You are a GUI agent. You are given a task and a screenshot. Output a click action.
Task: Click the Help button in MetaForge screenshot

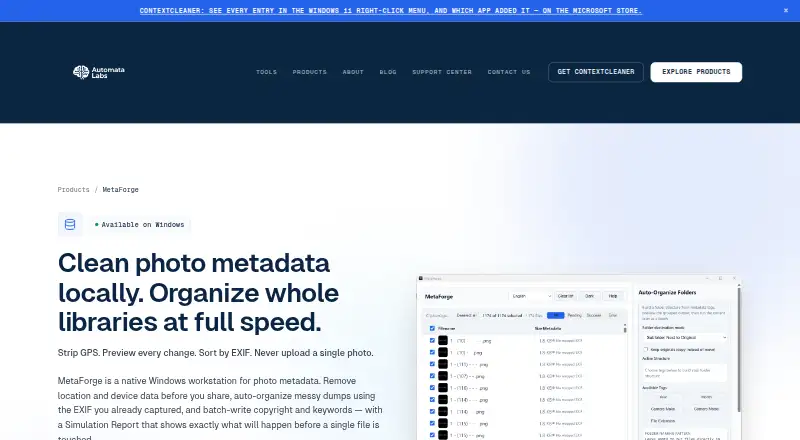tap(613, 296)
